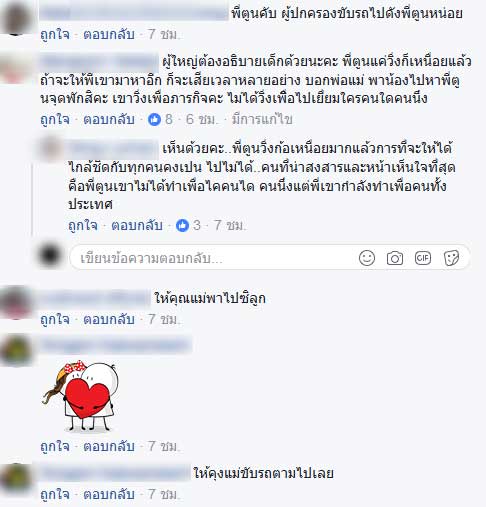Click ถูกใจ on the top comment
The width and height of the screenshot is (486, 507).
(55, 34)
